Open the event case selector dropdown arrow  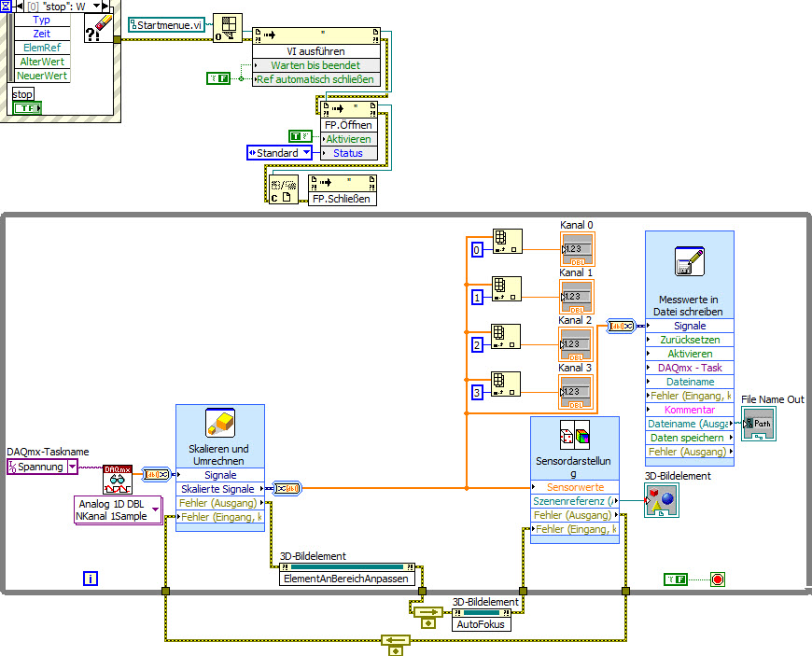pos(96,6)
